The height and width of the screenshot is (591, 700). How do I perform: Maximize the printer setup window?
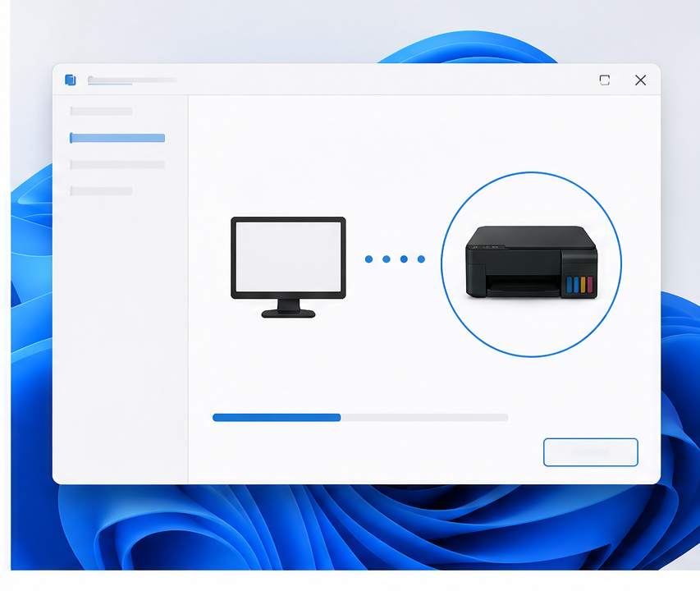605,80
